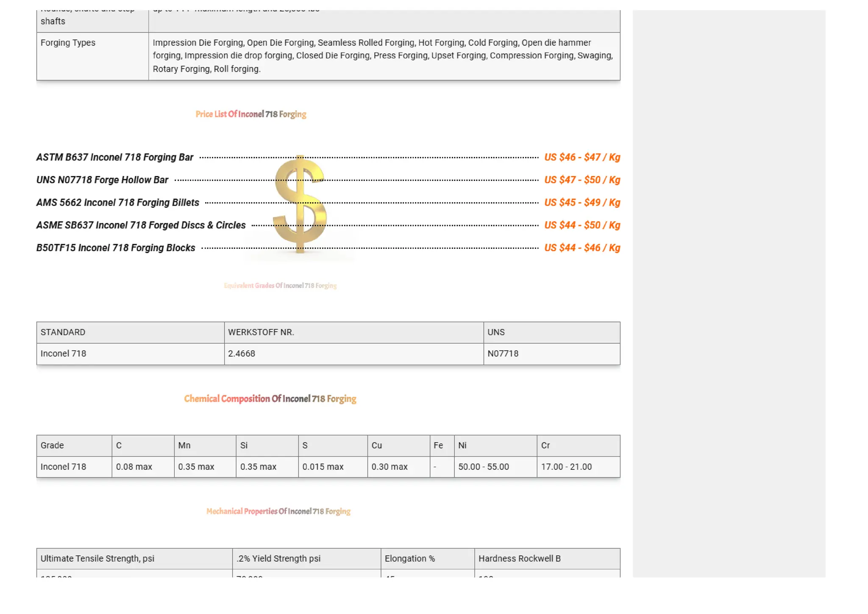Viewport: 868px width, 614px height.
Task: Click the Hardness Rockwell B column header
Action: click(x=519, y=559)
